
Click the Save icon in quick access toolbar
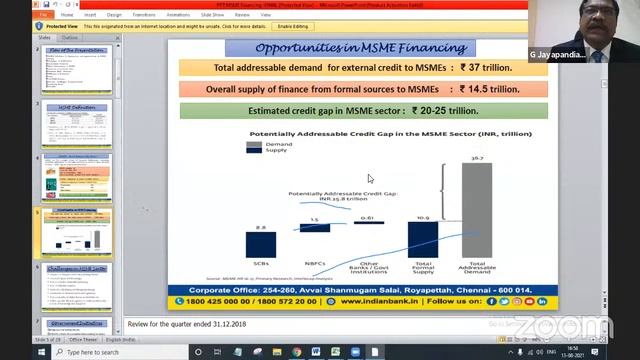tap(46, 4)
